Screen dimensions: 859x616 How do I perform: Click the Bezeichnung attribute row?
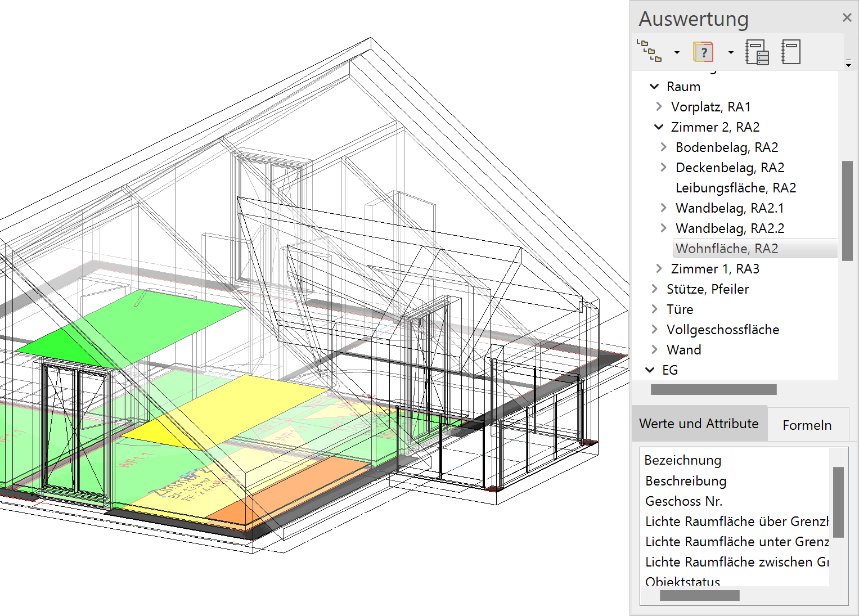683,460
